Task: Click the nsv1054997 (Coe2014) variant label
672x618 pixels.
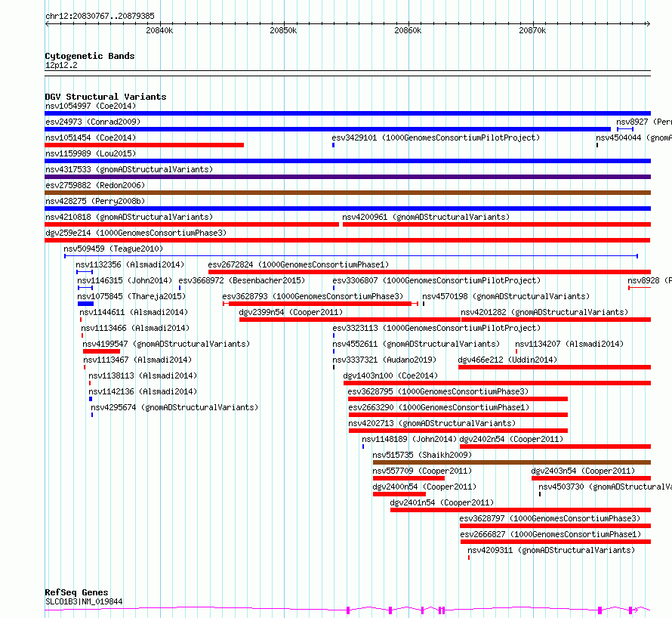Action: coord(91,106)
